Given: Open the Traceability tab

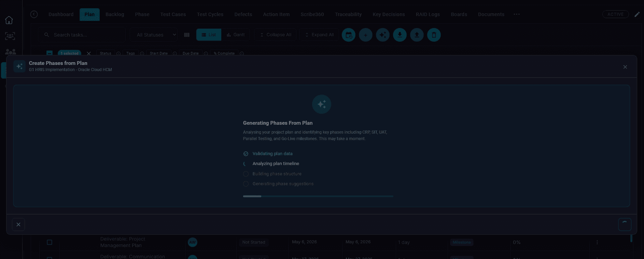Looking at the screenshot, I should point(348,14).
